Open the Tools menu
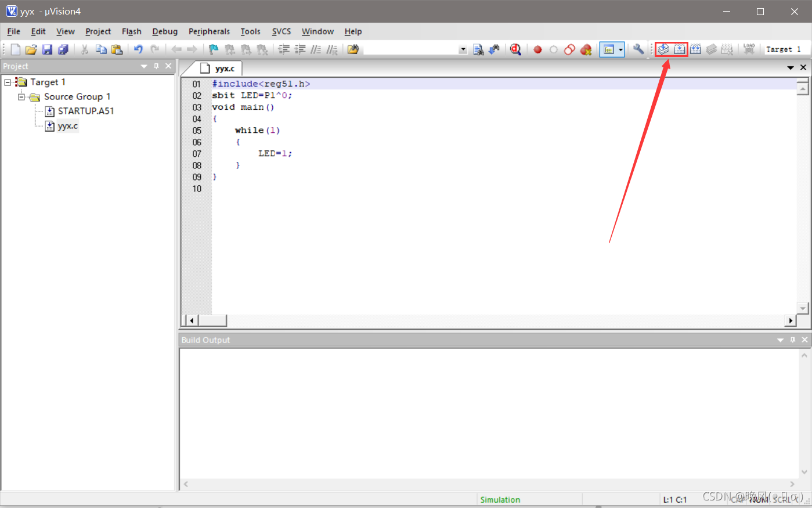 pos(250,31)
